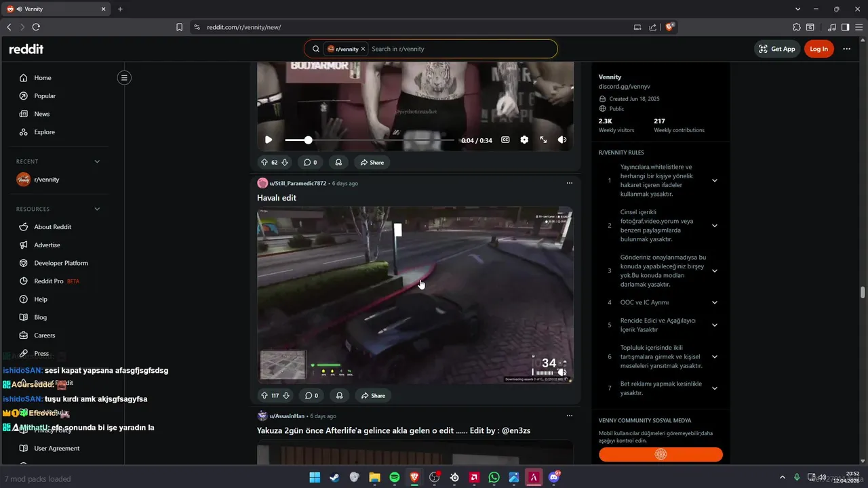Click the orange globe social media button

pyautogui.click(x=660, y=454)
